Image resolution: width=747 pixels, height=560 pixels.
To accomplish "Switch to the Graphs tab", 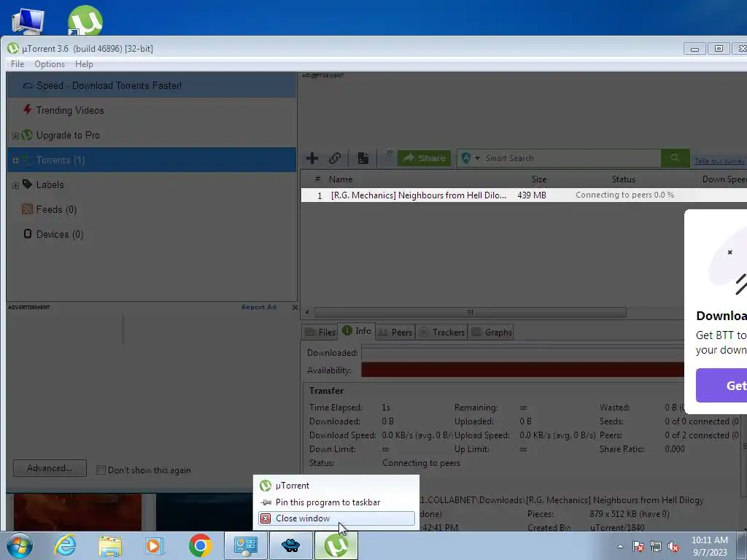I will [x=491, y=332].
